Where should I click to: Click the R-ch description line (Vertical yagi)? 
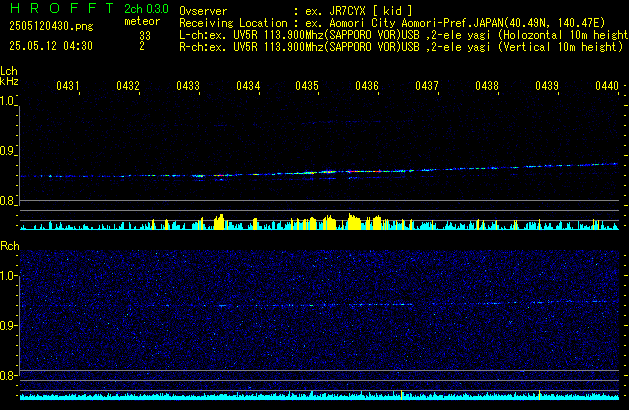(401, 47)
